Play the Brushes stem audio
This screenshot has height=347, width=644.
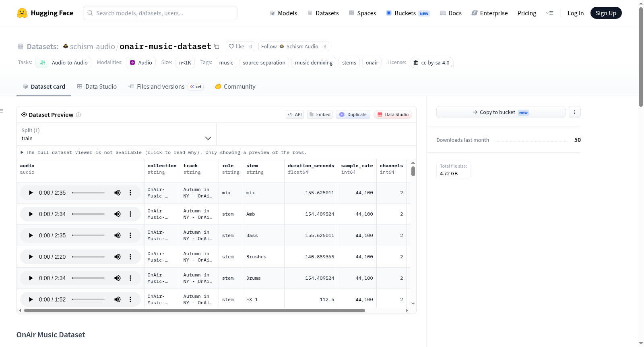pos(31,257)
